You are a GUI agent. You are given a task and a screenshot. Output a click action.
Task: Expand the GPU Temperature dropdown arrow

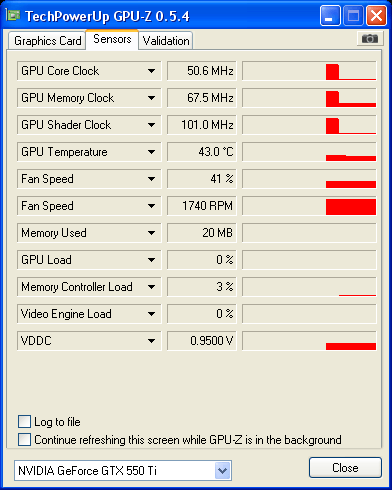(x=151, y=152)
